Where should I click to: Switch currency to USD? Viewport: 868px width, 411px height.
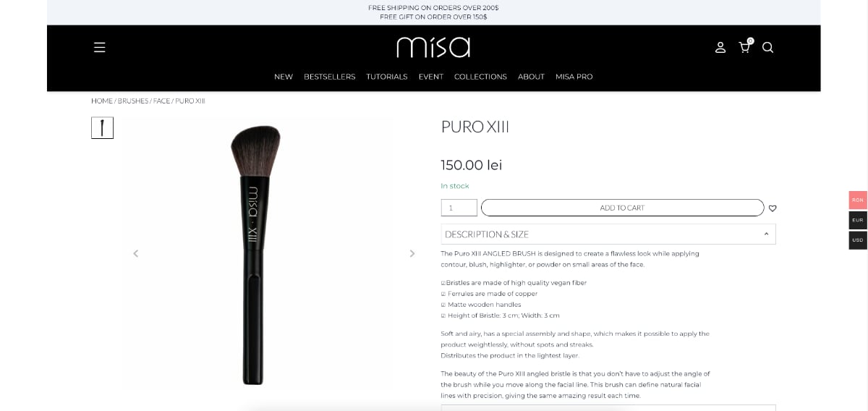click(858, 240)
